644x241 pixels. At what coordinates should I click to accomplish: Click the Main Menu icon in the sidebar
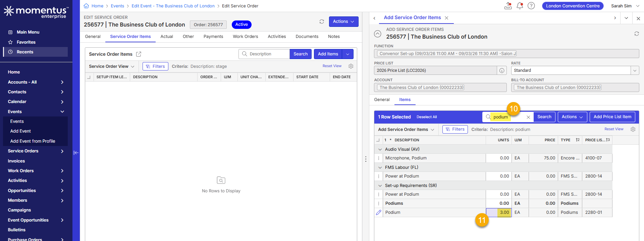(10, 32)
